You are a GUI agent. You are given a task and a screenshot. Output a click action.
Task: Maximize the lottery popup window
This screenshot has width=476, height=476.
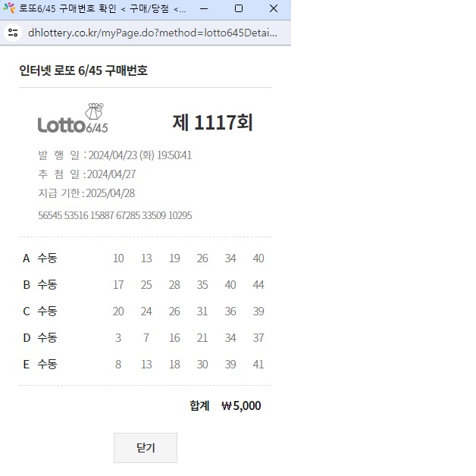238,8
